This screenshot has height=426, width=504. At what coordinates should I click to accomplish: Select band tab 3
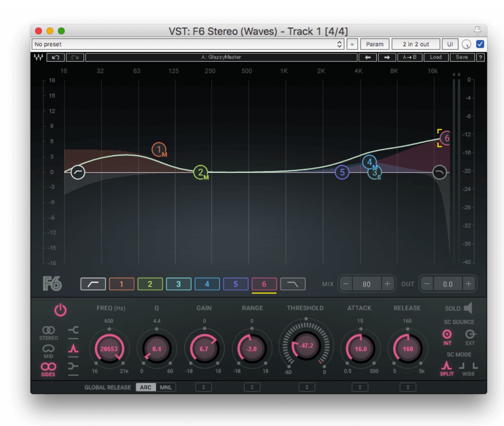coord(179,284)
